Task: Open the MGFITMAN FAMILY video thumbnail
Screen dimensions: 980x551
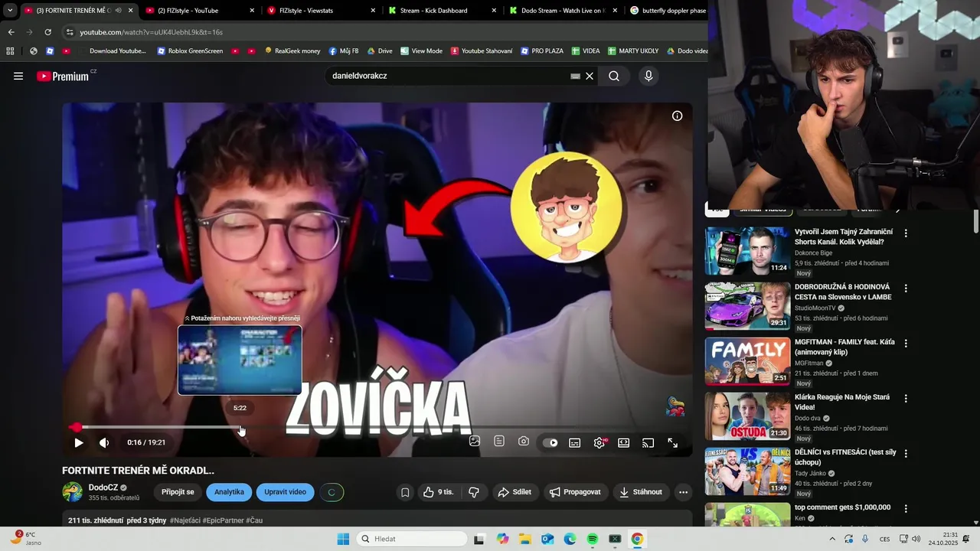Action: [747, 360]
